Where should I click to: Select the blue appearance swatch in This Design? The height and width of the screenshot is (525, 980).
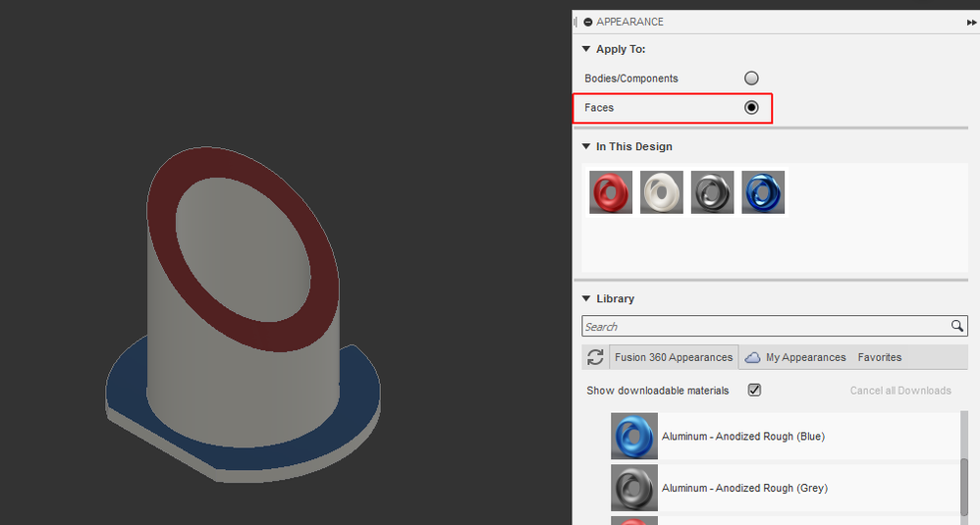[763, 192]
